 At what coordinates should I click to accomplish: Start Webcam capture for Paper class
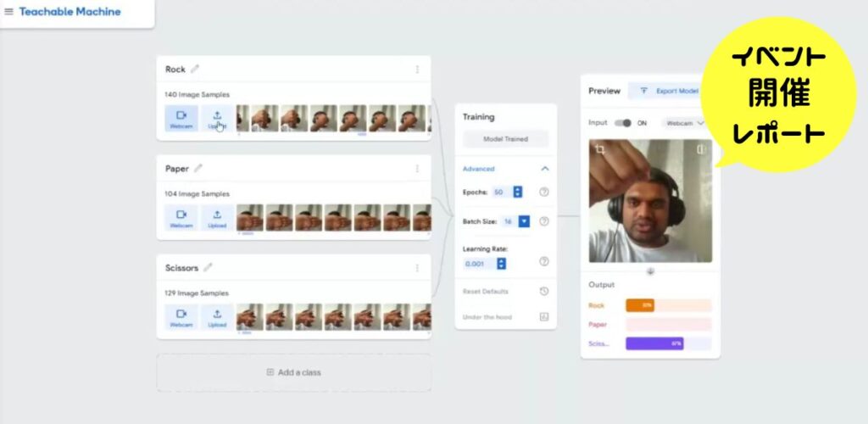[181, 218]
